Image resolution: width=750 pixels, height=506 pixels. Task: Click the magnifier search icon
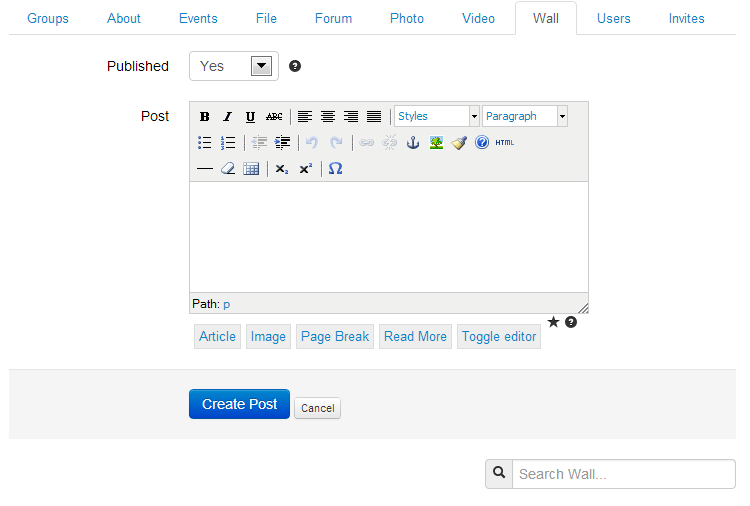click(499, 473)
